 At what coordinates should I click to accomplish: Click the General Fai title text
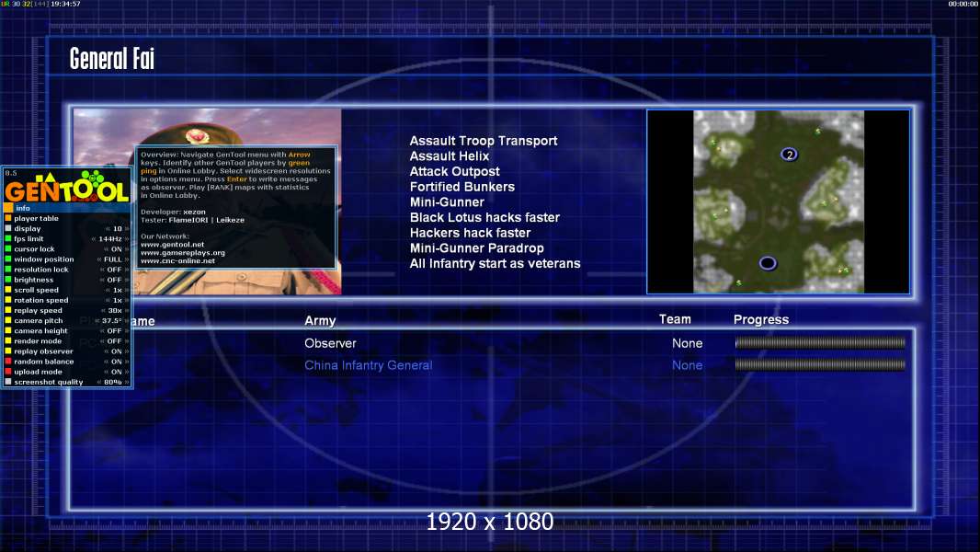112,59
